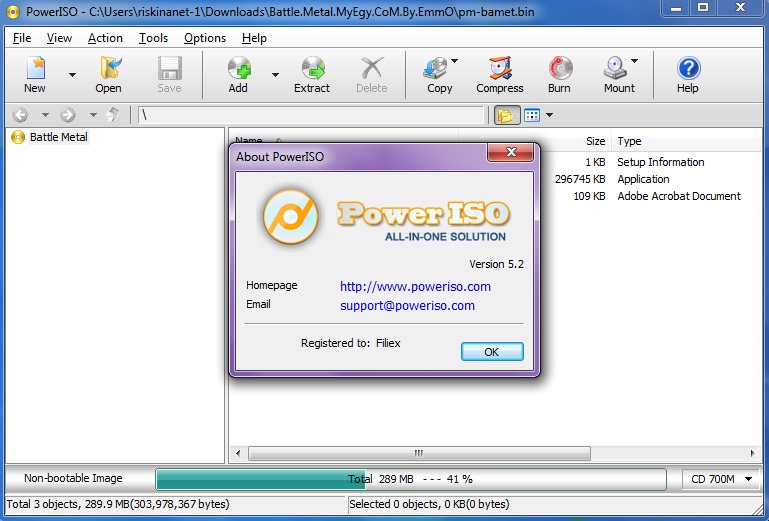
Task: Select the Battle Metal tree item
Action: (x=58, y=137)
